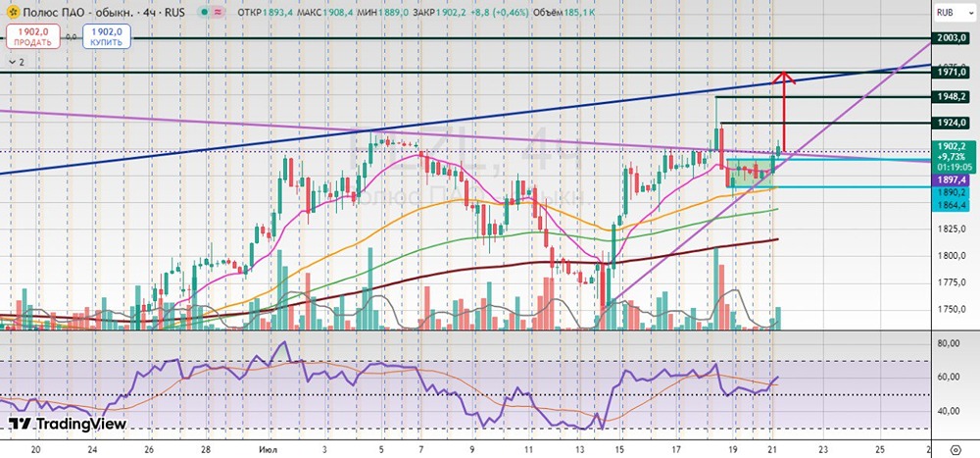The height and width of the screenshot is (458, 980).
Task: Click the cyan 1890,2 price label
Action: coord(952,192)
